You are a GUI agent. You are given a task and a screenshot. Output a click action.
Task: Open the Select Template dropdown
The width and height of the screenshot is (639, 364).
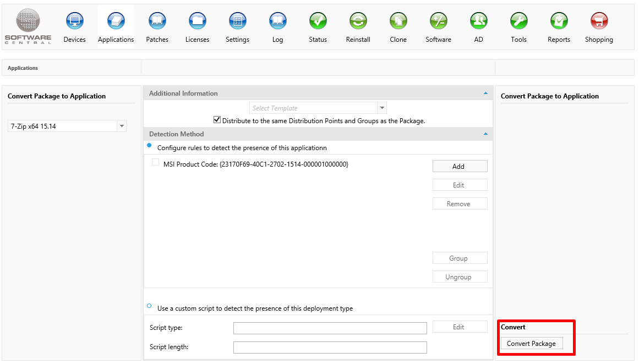pyautogui.click(x=382, y=108)
